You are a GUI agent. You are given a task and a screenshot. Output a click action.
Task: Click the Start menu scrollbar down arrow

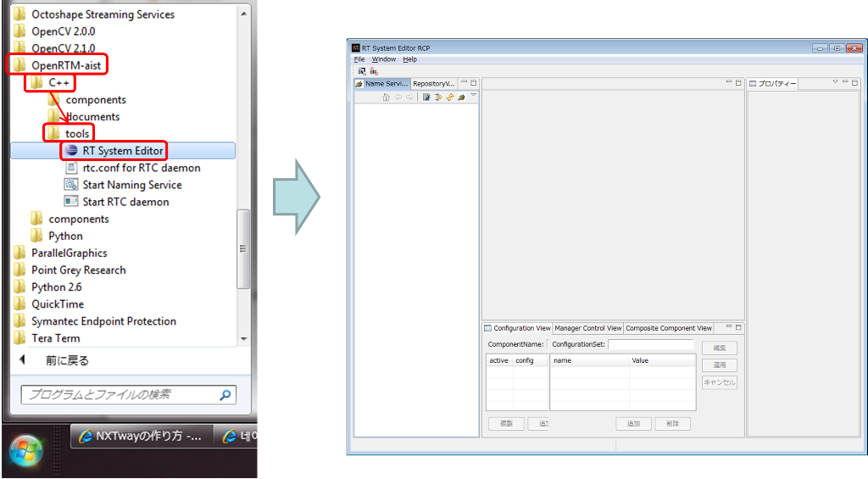[243, 339]
